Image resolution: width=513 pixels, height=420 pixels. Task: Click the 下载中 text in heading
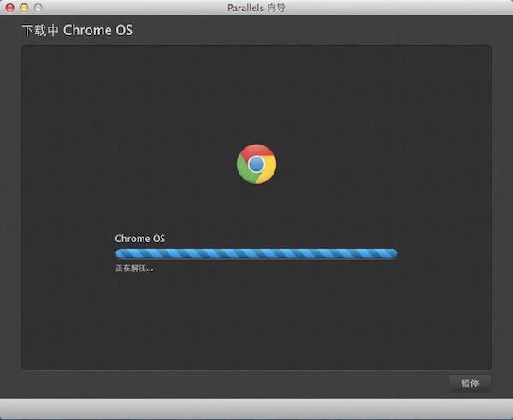coord(40,30)
